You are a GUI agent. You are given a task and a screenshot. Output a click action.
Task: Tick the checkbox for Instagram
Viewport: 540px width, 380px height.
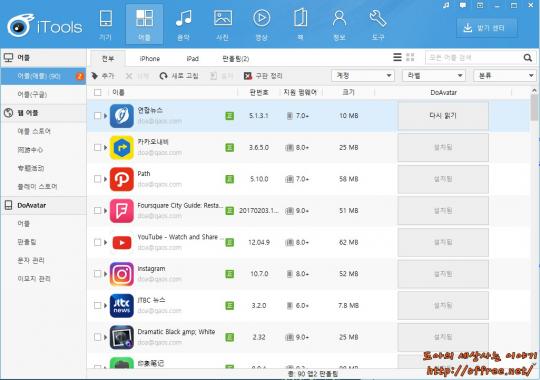[x=98, y=274]
